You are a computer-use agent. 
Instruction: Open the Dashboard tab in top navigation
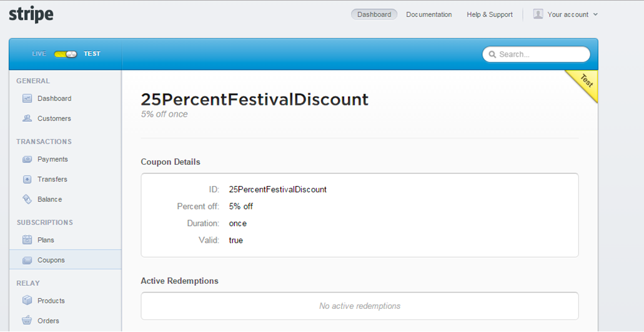[374, 14]
